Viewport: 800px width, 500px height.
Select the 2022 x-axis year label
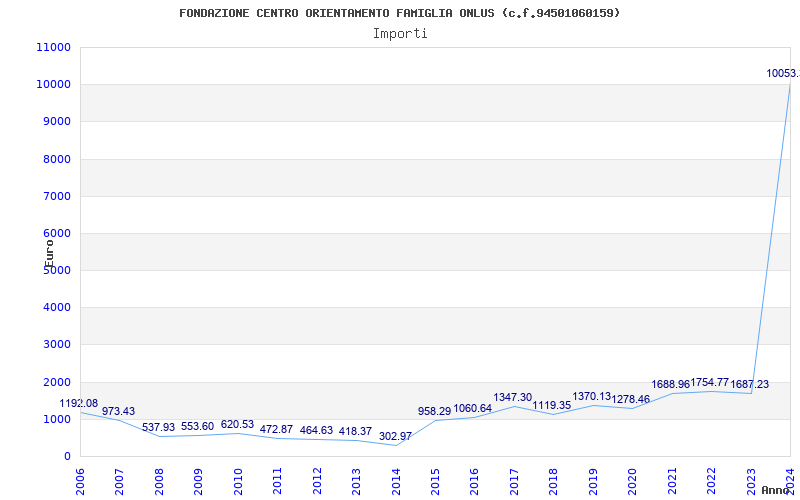(711, 481)
